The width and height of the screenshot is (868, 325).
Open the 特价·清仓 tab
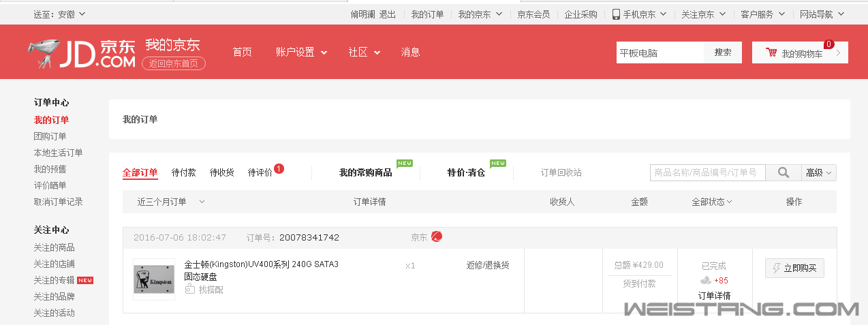(466, 173)
